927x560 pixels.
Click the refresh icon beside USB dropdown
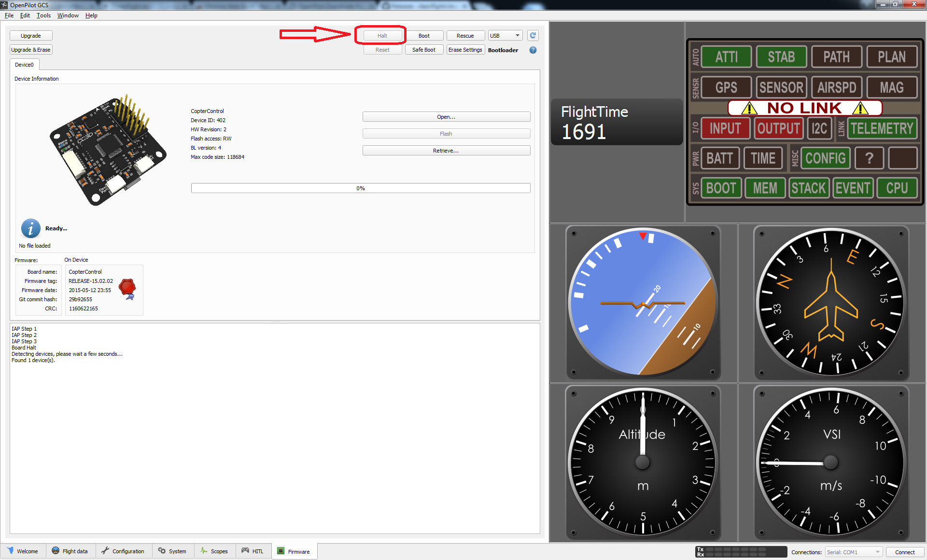[x=533, y=35]
